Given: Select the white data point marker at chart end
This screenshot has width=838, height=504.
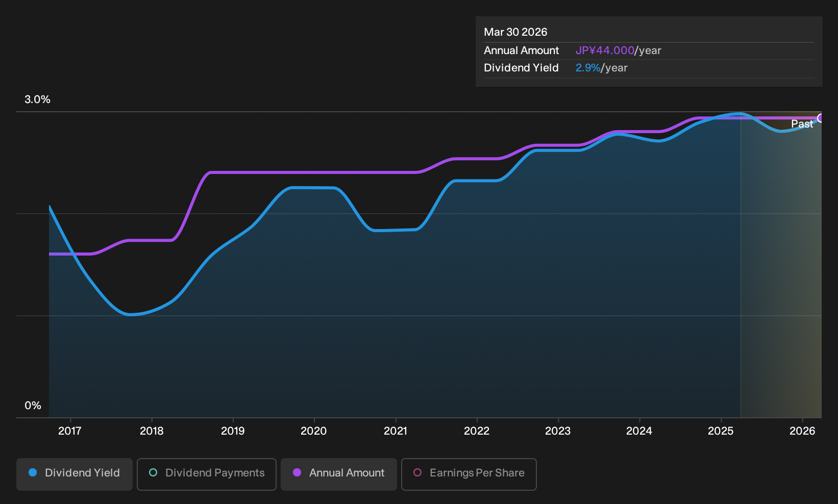Looking at the screenshot, I should coord(821,118).
